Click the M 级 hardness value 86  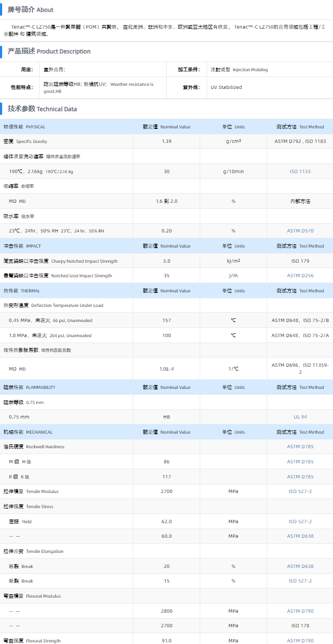tap(166, 462)
